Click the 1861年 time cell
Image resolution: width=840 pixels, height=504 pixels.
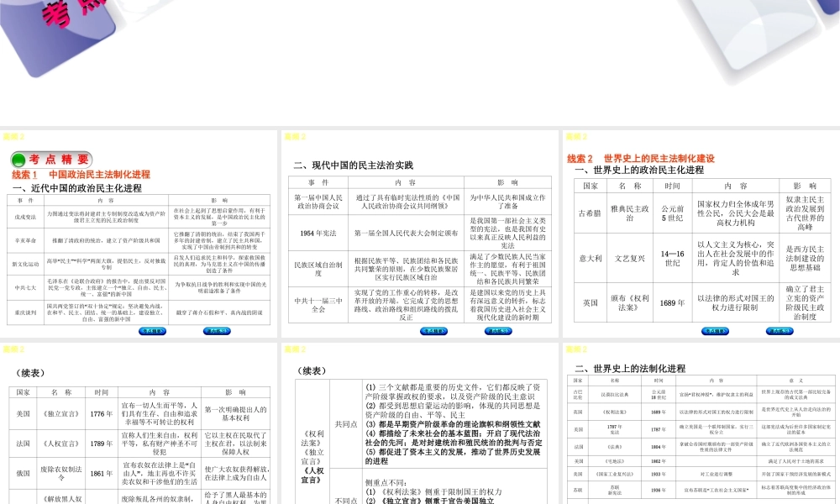[102, 473]
